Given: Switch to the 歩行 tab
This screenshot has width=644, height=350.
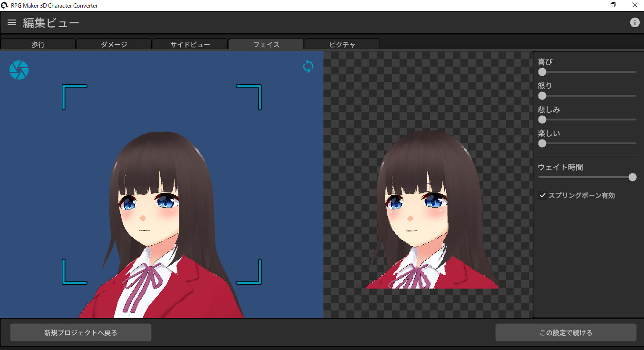Looking at the screenshot, I should (x=38, y=44).
